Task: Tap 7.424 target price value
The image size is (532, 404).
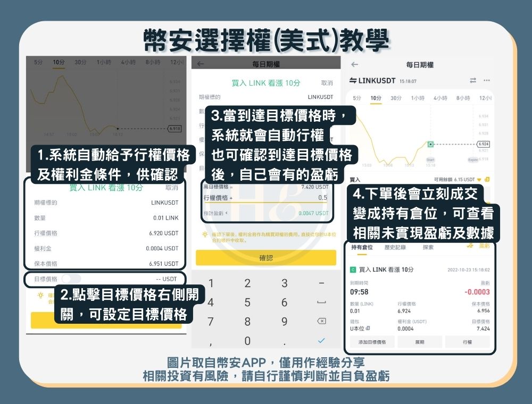Action: 483,329
